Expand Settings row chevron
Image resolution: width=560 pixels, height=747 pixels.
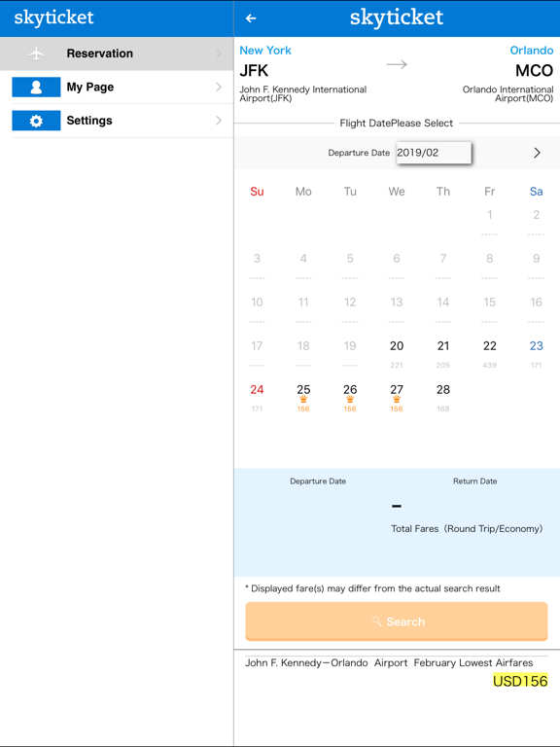point(219,121)
